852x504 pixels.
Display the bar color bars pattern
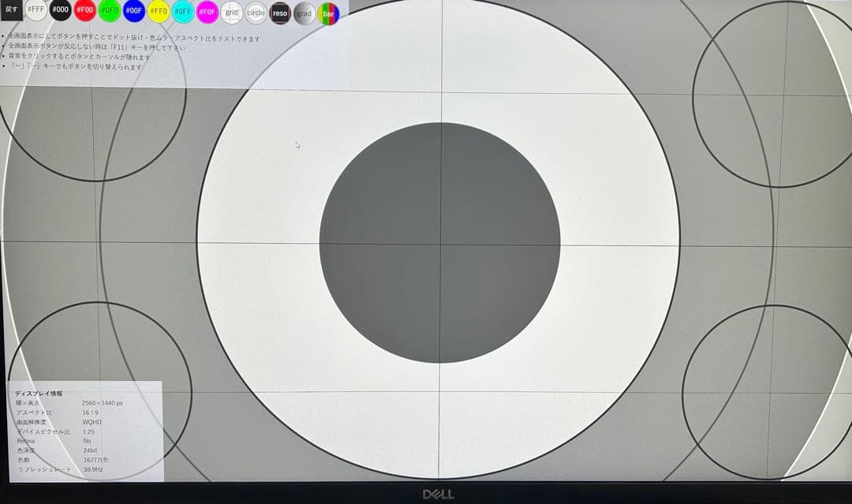pos(328,14)
